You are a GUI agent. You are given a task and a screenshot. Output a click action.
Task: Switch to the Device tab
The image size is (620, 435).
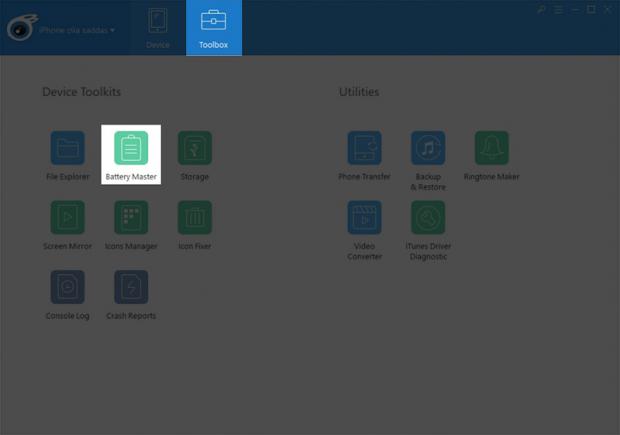point(158,28)
